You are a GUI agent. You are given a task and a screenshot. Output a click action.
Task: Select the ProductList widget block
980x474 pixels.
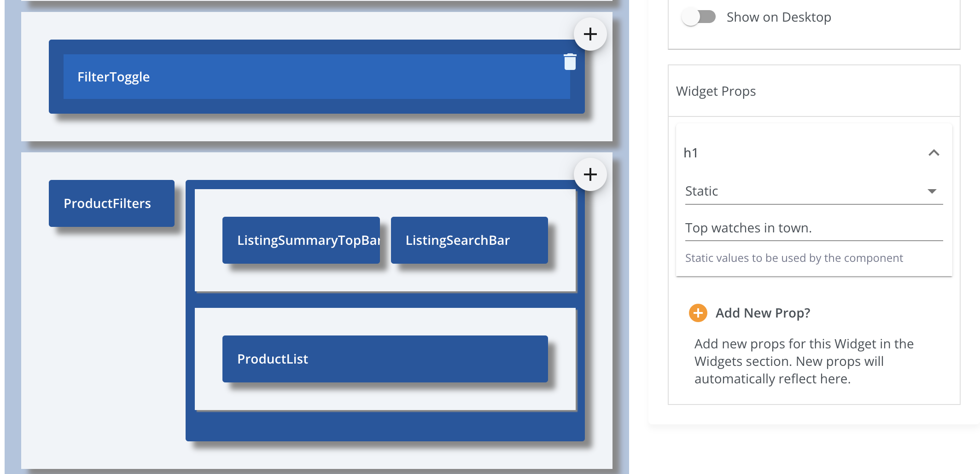point(385,359)
